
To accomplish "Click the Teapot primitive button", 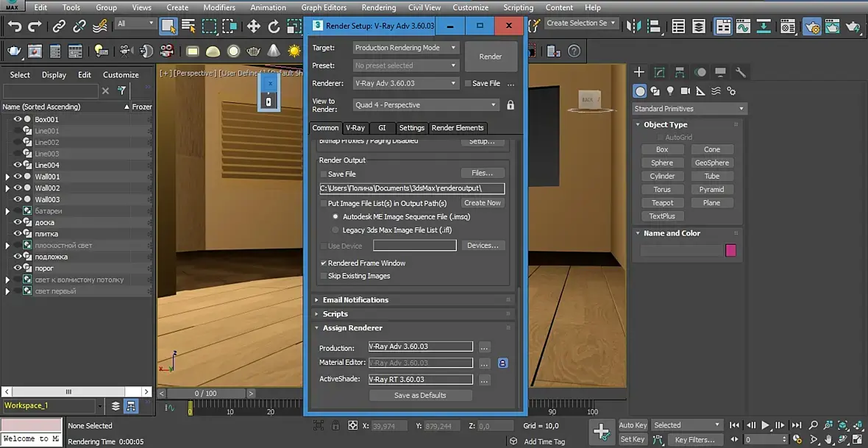I will pyautogui.click(x=662, y=203).
